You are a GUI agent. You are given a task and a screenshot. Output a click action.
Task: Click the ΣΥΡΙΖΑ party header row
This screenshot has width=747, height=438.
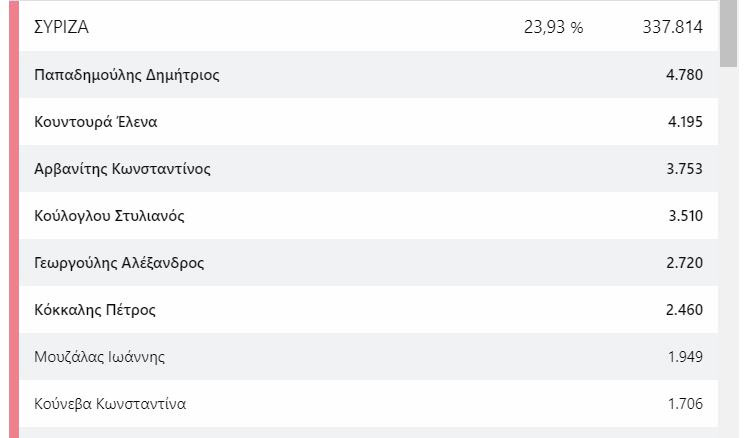tap(368, 27)
